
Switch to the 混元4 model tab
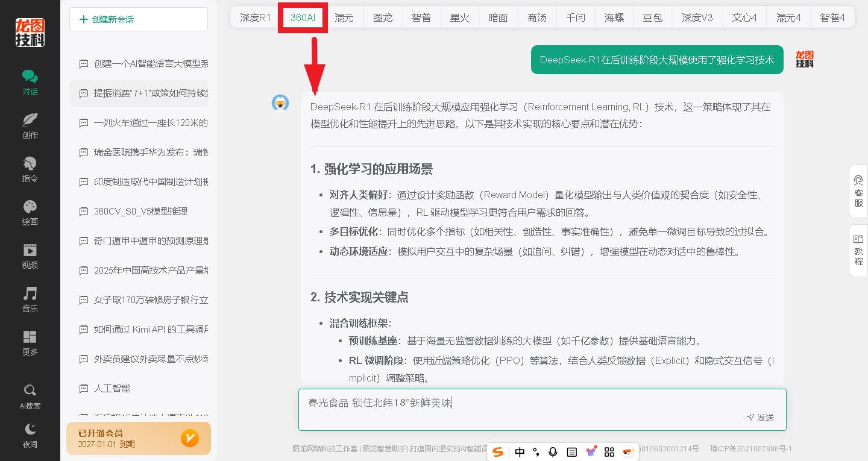coord(788,17)
